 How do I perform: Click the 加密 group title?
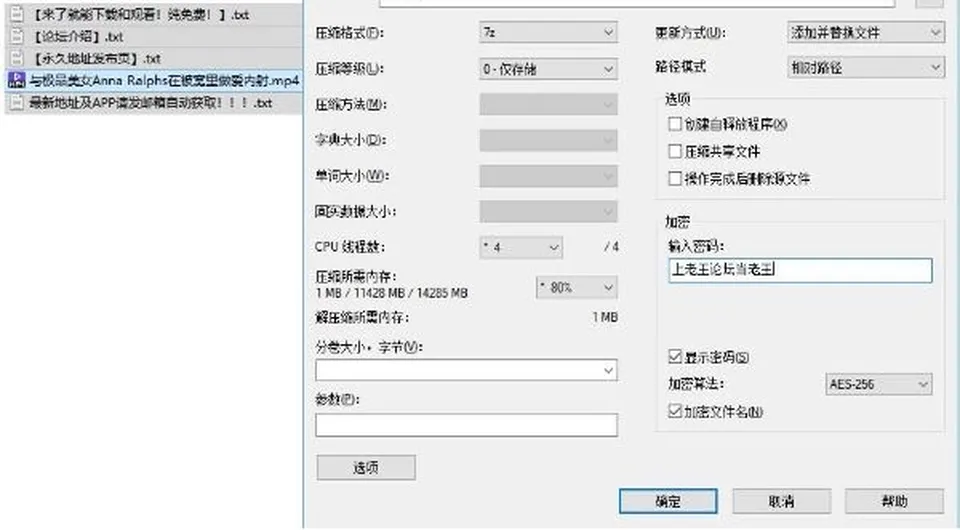[x=677, y=222]
